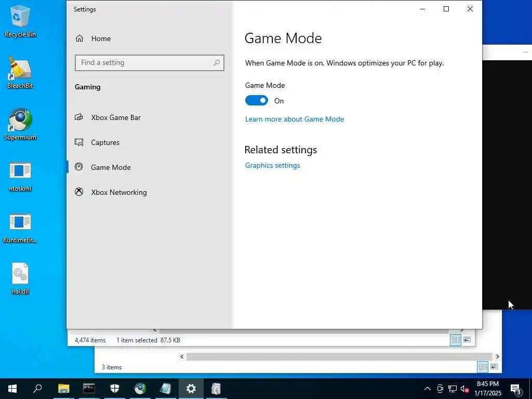Open the notification action center
The image size is (532, 399).
(x=516, y=389)
